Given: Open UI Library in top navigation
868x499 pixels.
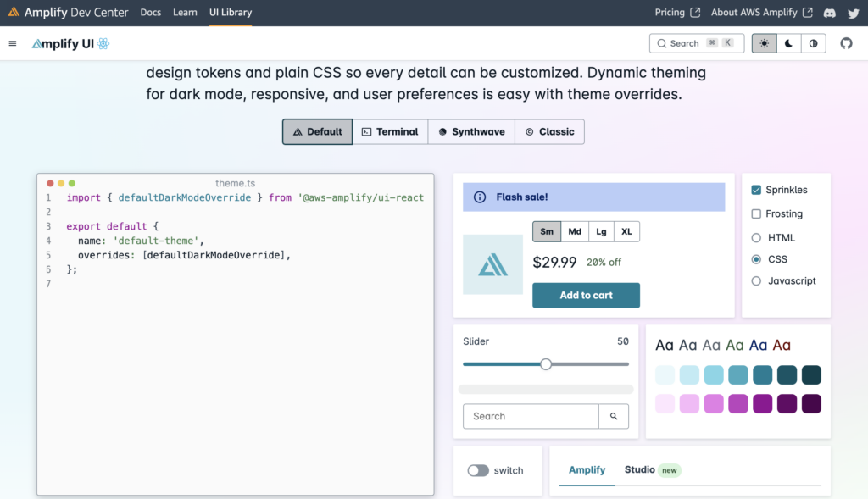Looking at the screenshot, I should pyautogui.click(x=231, y=12).
